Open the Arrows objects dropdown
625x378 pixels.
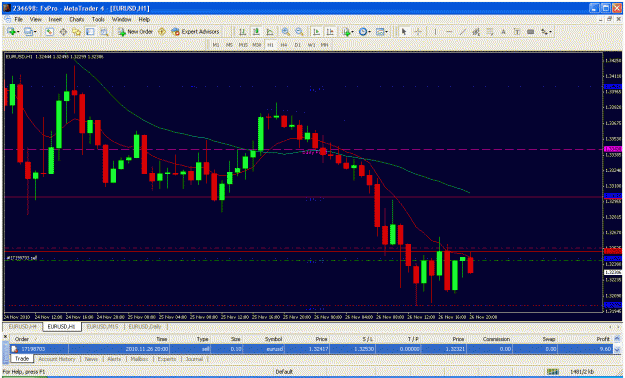coord(546,32)
